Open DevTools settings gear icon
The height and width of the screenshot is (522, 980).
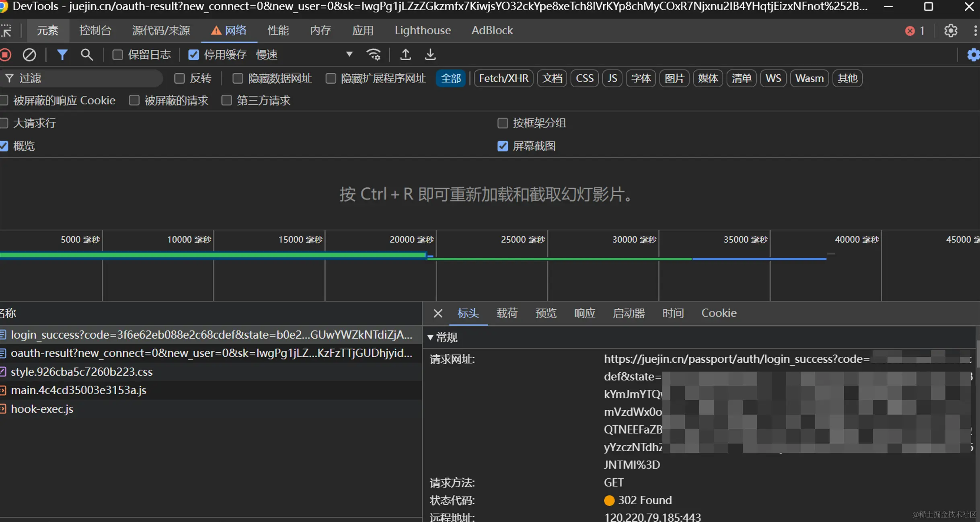coord(951,31)
